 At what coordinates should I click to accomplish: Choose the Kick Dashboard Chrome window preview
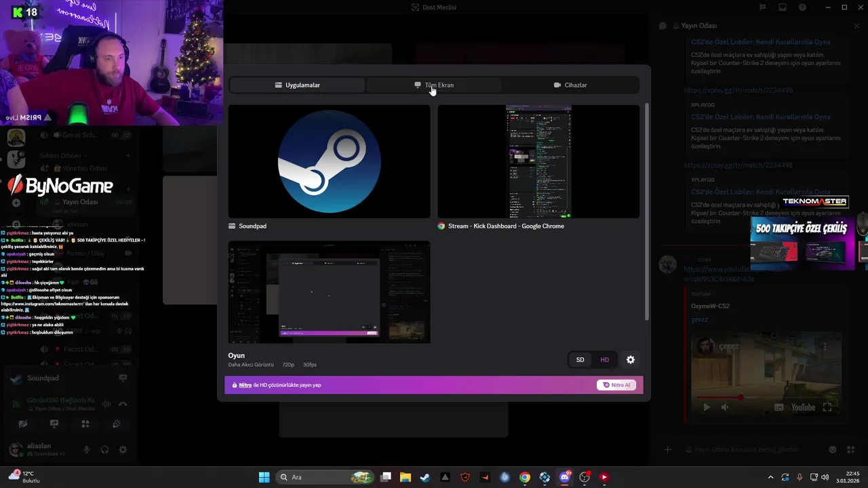(x=538, y=161)
